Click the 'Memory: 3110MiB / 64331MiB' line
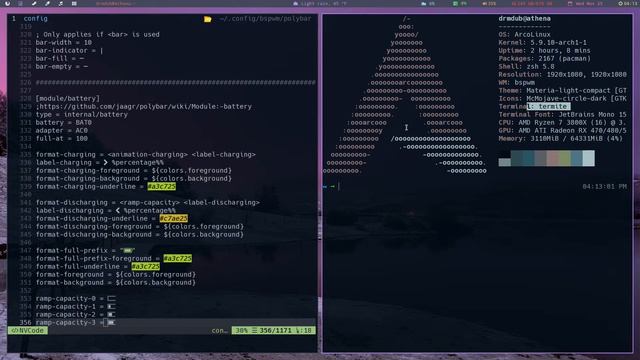This screenshot has width=640, height=360. [560, 139]
